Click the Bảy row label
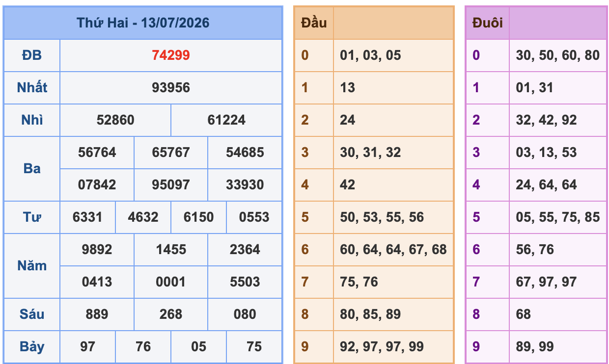 (x=32, y=347)
